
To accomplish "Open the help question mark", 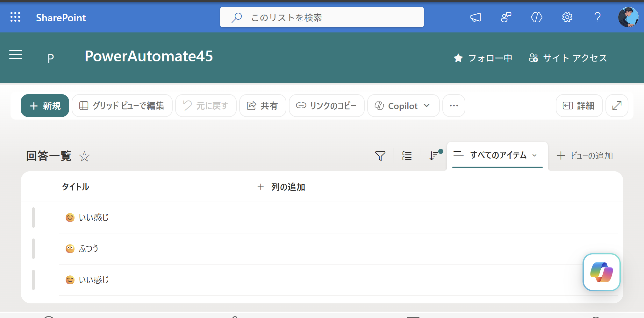I will click(x=598, y=17).
